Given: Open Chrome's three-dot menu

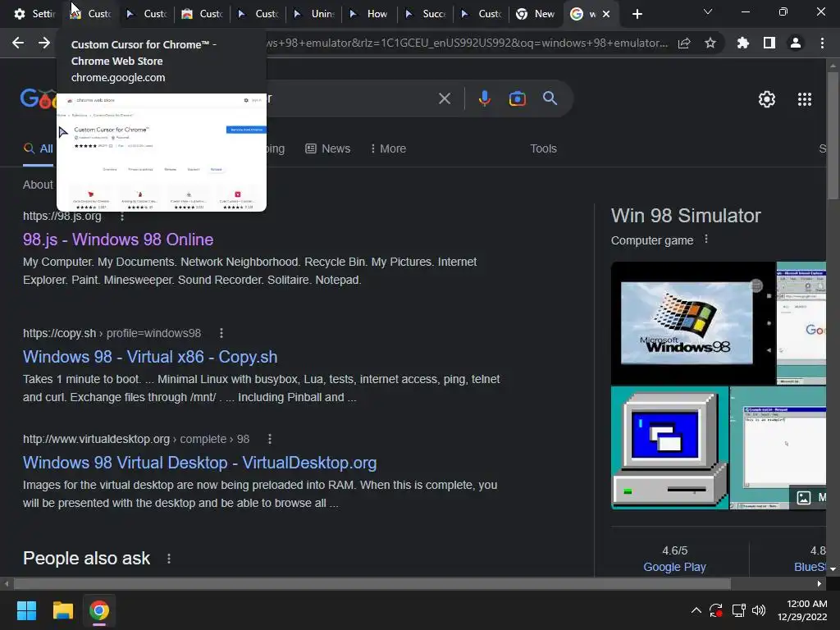Looking at the screenshot, I should click(x=822, y=43).
